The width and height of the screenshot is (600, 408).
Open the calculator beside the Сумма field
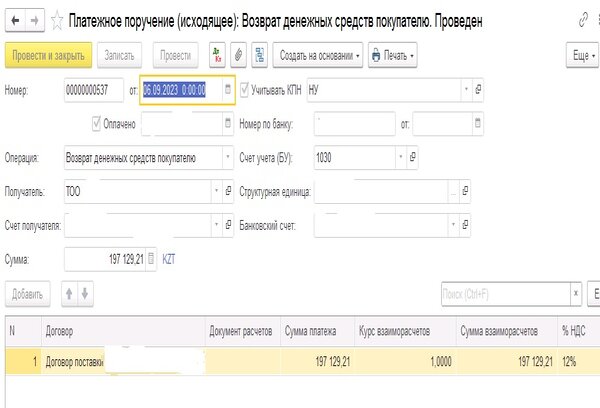pyautogui.click(x=152, y=260)
